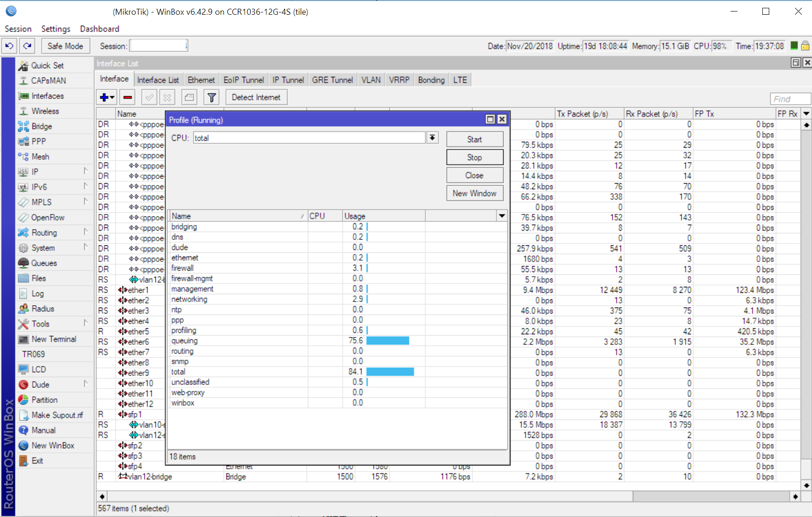Switch to the VLAN tab
Image resolution: width=812 pixels, height=517 pixels.
[x=371, y=80]
